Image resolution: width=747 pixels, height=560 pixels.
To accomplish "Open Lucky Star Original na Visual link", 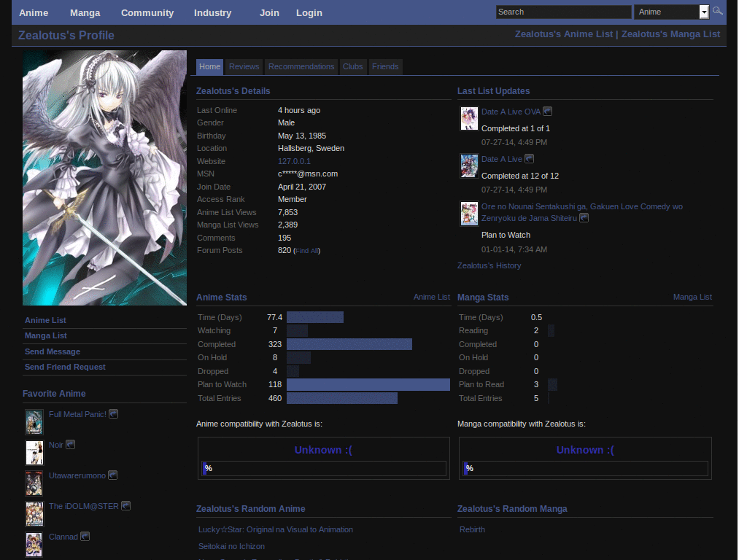I will pos(275,529).
